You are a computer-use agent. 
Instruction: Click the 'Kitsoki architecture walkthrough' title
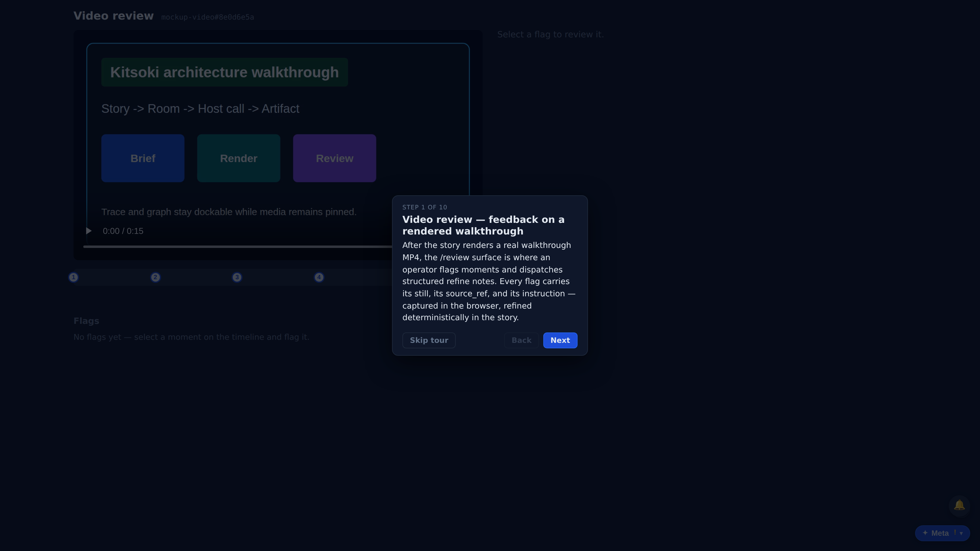coord(224,72)
